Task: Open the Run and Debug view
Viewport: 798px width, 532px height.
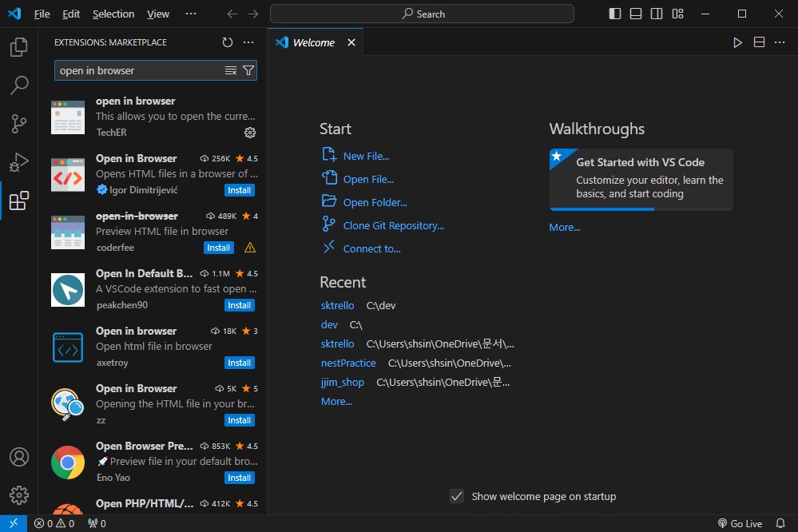Action: click(19, 162)
